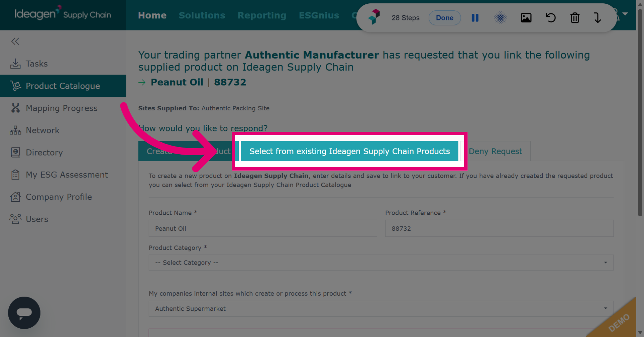The width and height of the screenshot is (644, 337).
Task: Click the Tasks download-tray icon
Action: 15,64
